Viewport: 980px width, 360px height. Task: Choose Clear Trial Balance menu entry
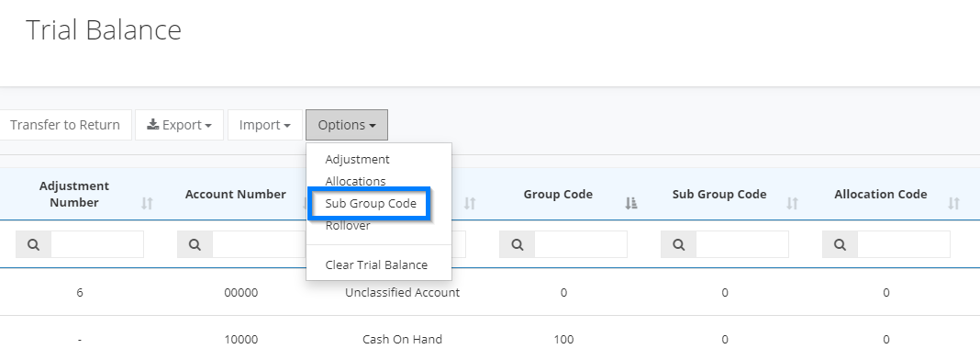[x=376, y=265]
